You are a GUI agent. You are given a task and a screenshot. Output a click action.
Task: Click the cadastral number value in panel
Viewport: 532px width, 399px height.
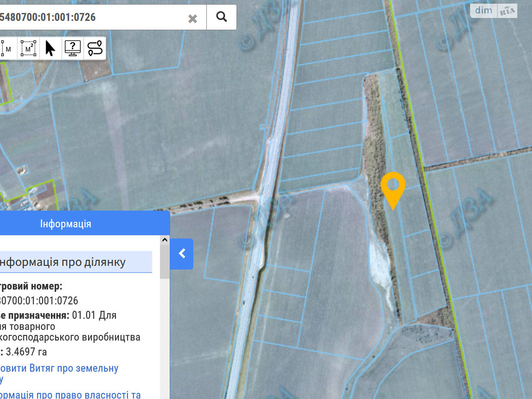(x=39, y=301)
